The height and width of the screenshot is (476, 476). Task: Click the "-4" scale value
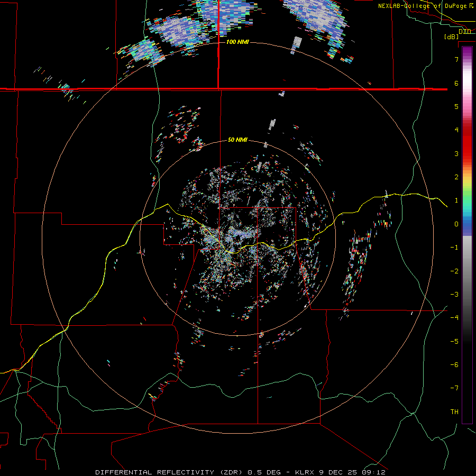click(x=454, y=318)
